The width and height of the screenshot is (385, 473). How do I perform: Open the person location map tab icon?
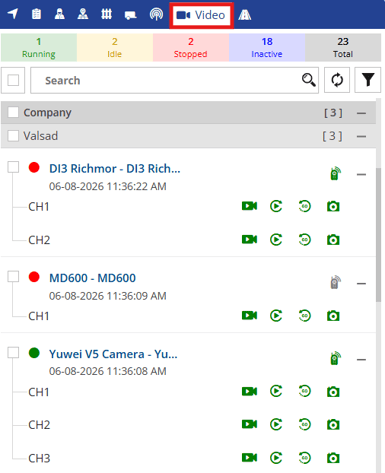83,14
